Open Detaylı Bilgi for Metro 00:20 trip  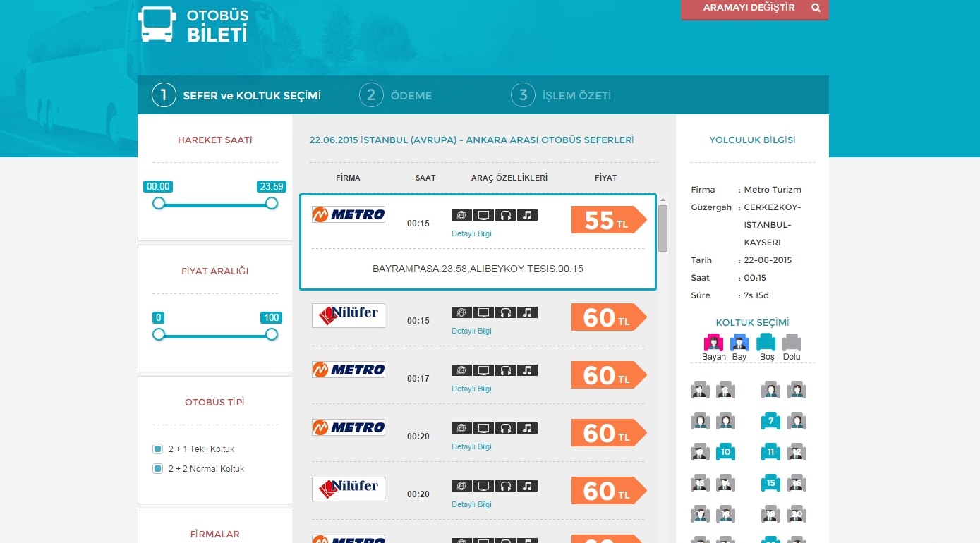(x=471, y=446)
